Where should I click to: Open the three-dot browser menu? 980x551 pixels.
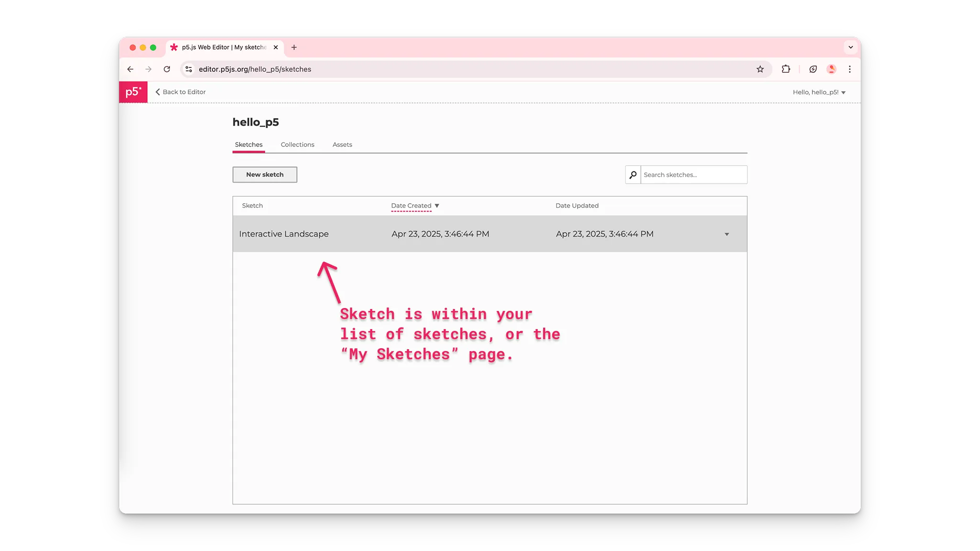(x=850, y=69)
